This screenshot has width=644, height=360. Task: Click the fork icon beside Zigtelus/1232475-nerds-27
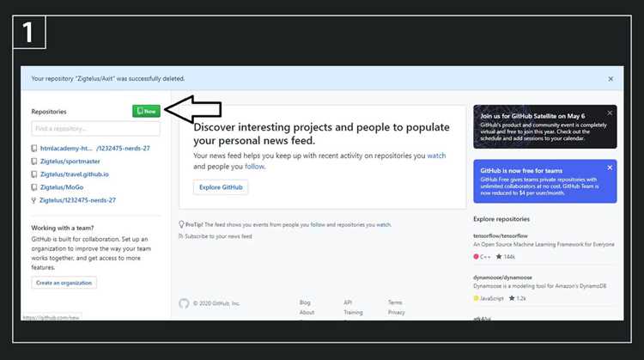click(33, 200)
